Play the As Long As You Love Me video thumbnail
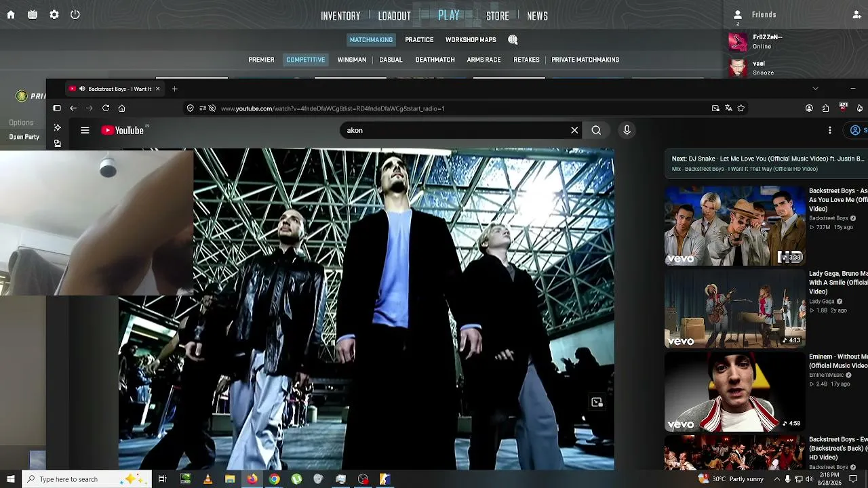The height and width of the screenshot is (488, 868). point(734,226)
